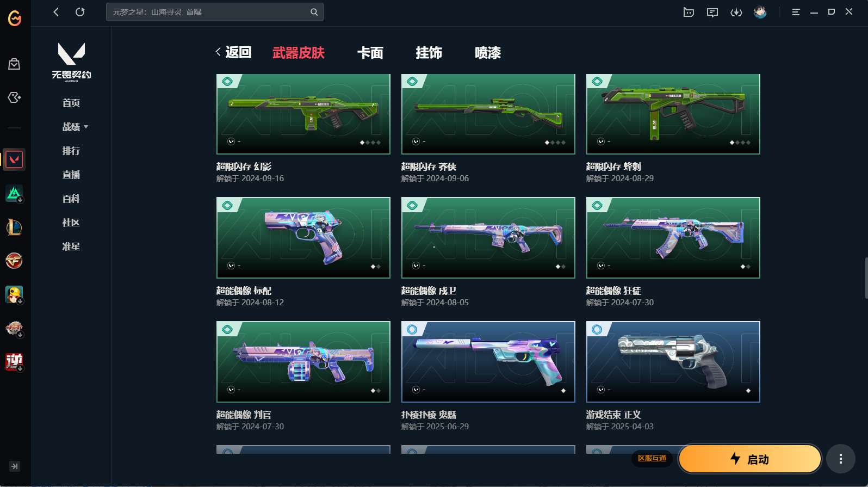Screen dimensions: 868x487
Task: Click the 区服互通 badge button
Action: (652, 458)
